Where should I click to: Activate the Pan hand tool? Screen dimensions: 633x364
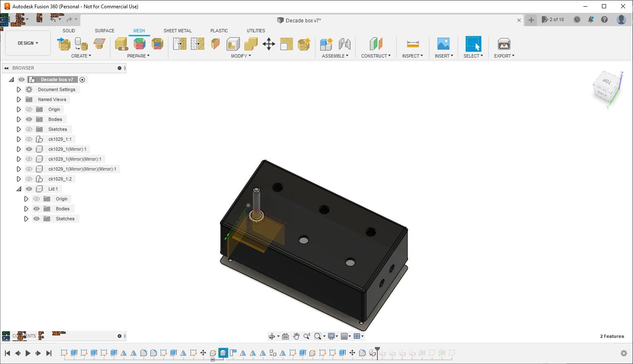click(296, 336)
